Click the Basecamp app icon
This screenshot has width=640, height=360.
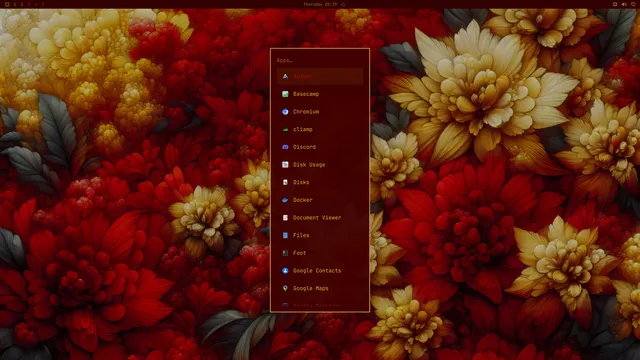[285, 94]
